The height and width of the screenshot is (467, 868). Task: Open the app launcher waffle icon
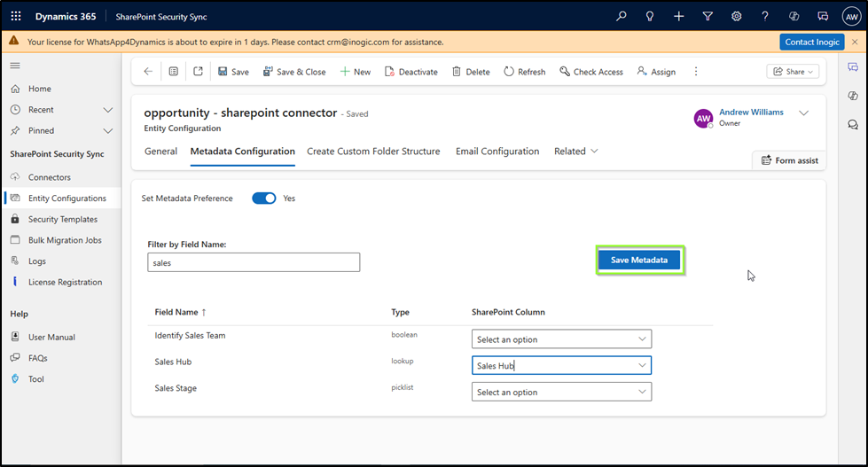tap(16, 16)
